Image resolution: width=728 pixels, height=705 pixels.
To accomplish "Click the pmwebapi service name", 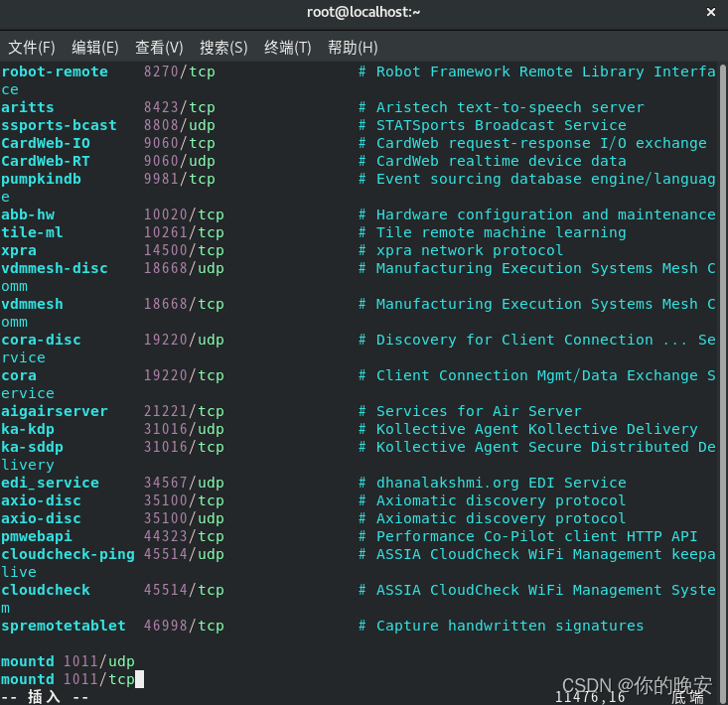I will (36, 536).
